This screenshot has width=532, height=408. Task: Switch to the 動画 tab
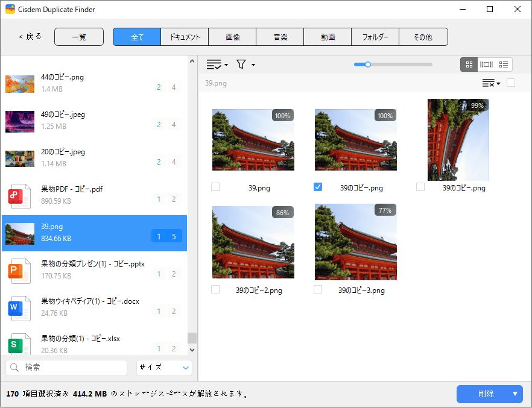tap(328, 37)
